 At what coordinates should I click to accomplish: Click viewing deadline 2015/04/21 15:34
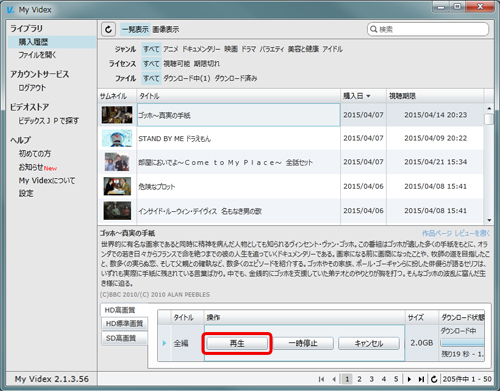tap(435, 162)
